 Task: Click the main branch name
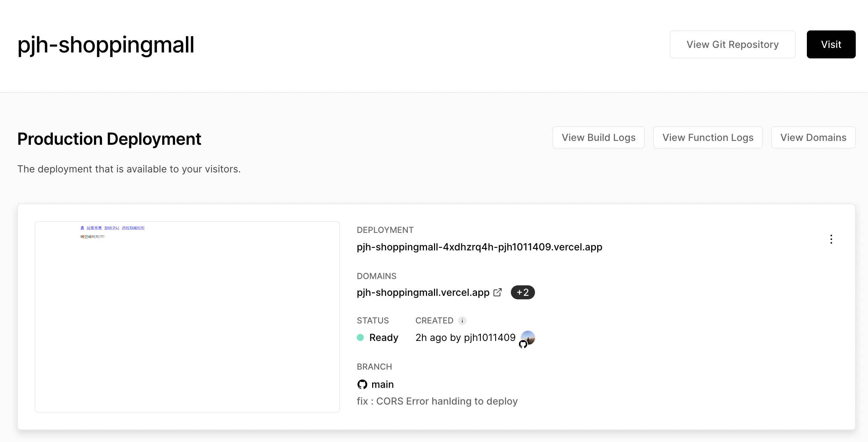(x=382, y=384)
